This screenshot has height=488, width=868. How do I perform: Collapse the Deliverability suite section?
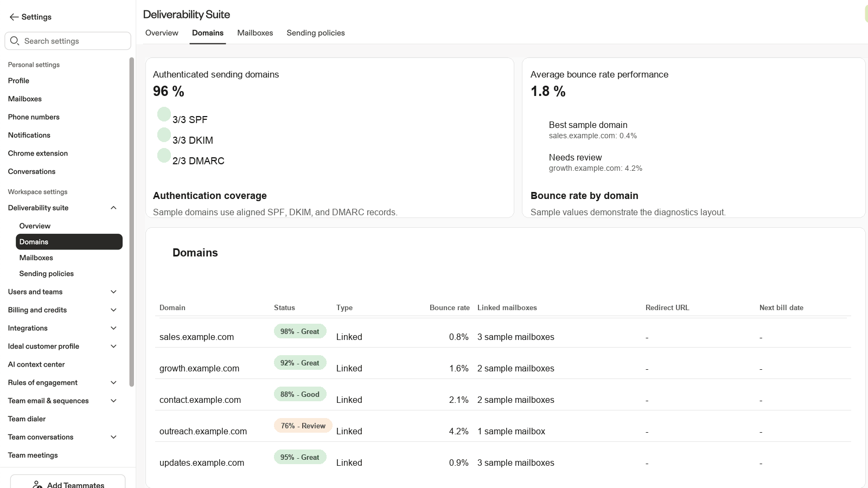113,208
